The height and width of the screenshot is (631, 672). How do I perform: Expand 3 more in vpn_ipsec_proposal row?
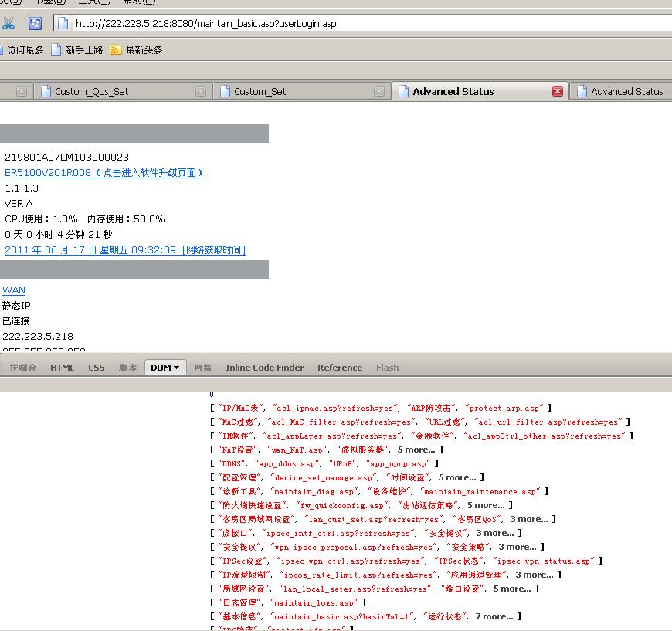click(x=518, y=547)
